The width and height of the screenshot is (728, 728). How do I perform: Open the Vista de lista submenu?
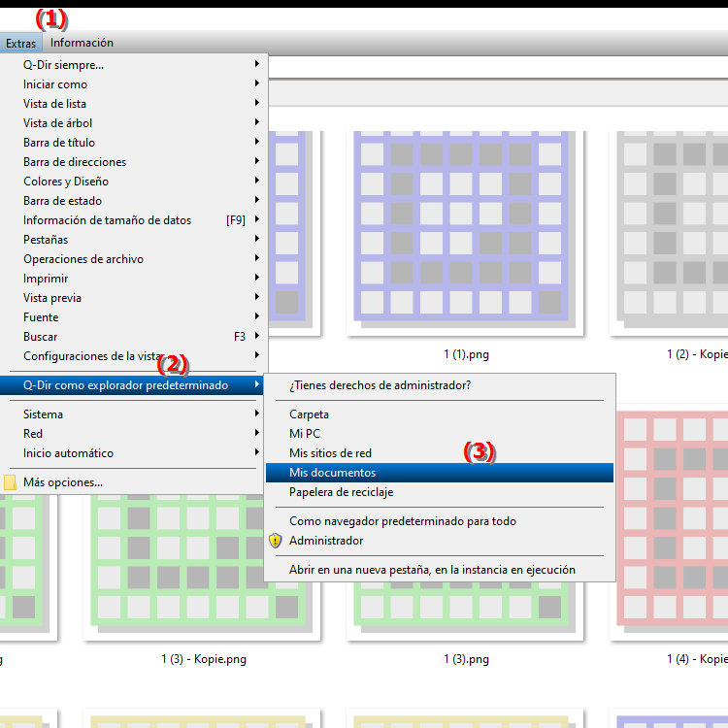pyautogui.click(x=134, y=104)
